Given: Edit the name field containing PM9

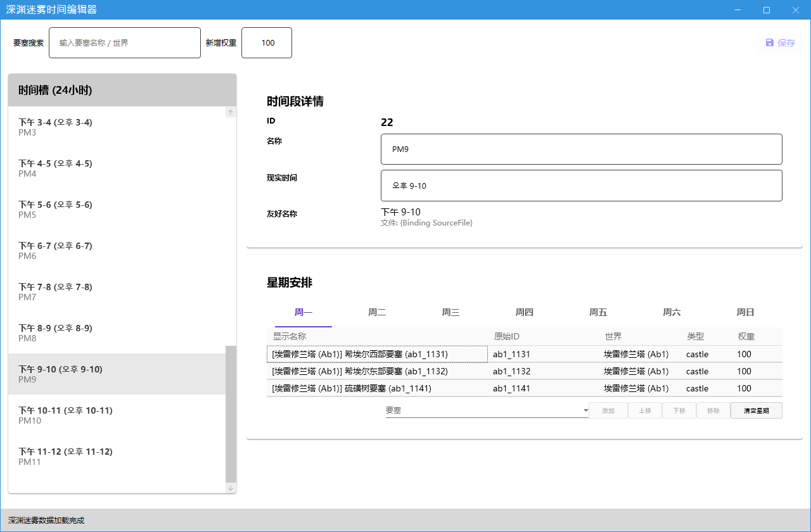Looking at the screenshot, I should tap(582, 149).
